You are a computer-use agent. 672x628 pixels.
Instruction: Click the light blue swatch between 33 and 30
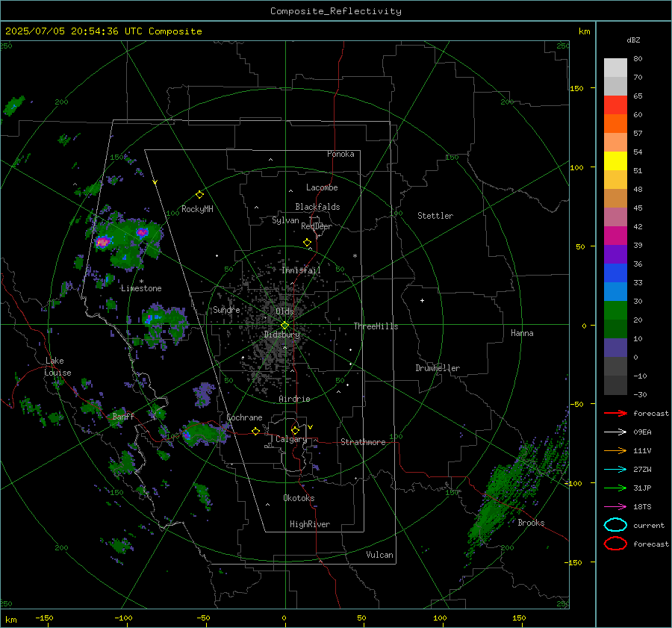coord(615,291)
